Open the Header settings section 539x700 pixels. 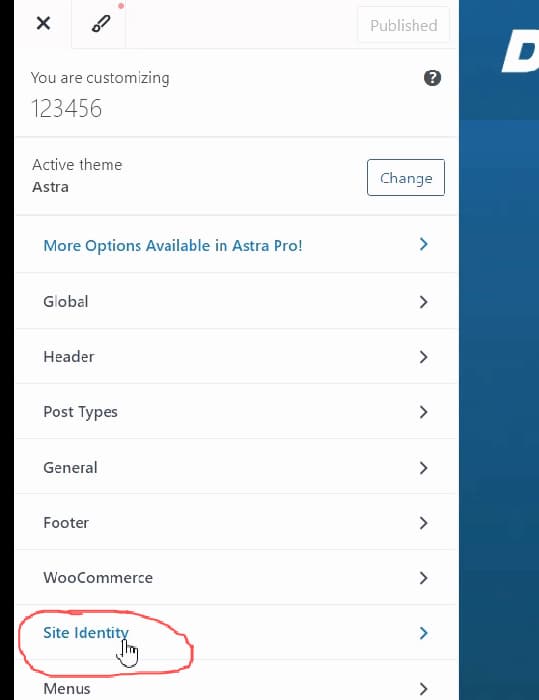point(237,357)
